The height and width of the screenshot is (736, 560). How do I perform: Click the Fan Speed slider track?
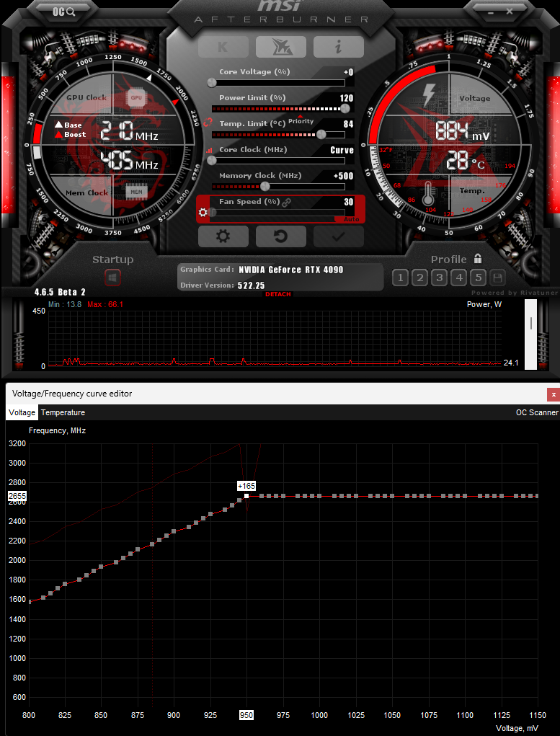278,213
